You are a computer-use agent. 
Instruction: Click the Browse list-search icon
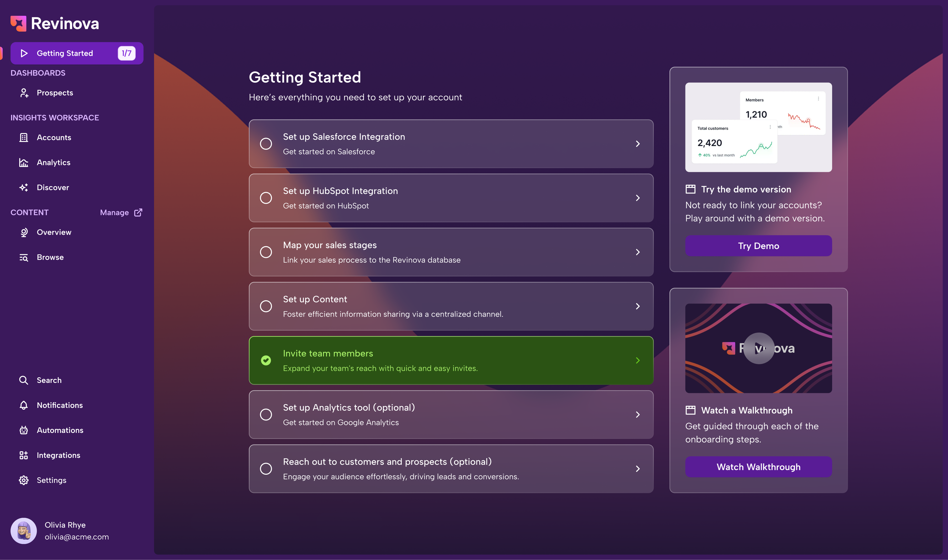click(24, 257)
